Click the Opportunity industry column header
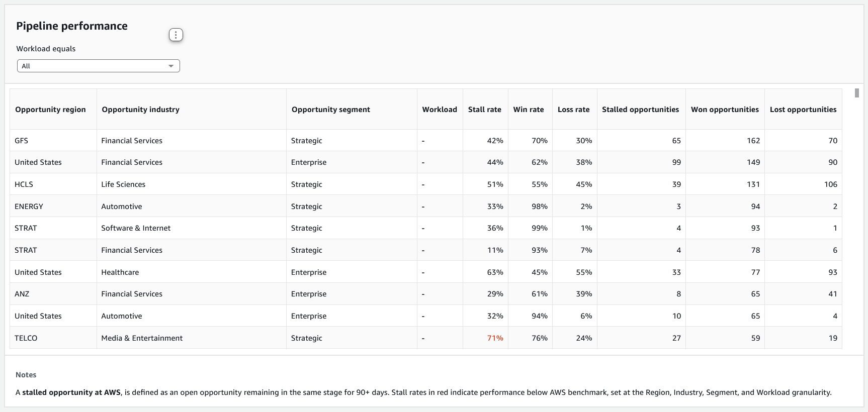Viewport: 868px width, 412px height. click(140, 110)
